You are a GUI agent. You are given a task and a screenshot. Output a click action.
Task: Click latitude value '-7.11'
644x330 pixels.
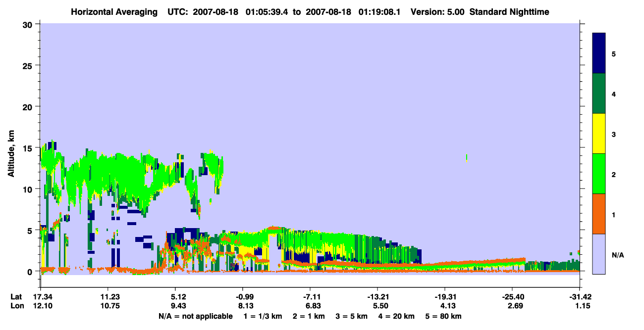click(x=310, y=297)
